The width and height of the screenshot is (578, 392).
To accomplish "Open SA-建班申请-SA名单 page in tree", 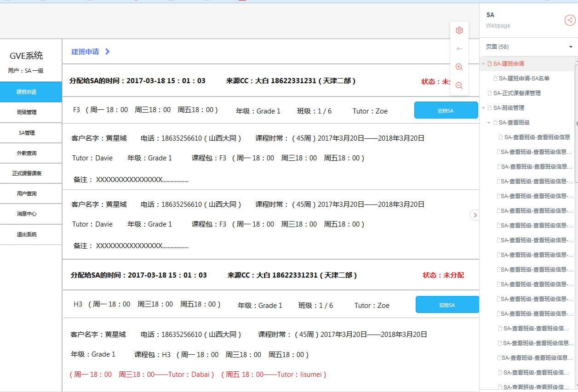I will (x=524, y=79).
